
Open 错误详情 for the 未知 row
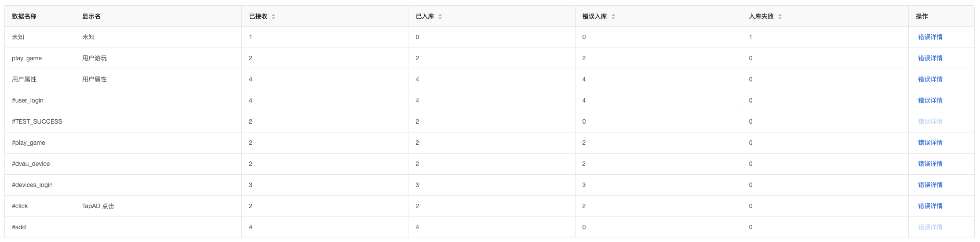(x=930, y=37)
